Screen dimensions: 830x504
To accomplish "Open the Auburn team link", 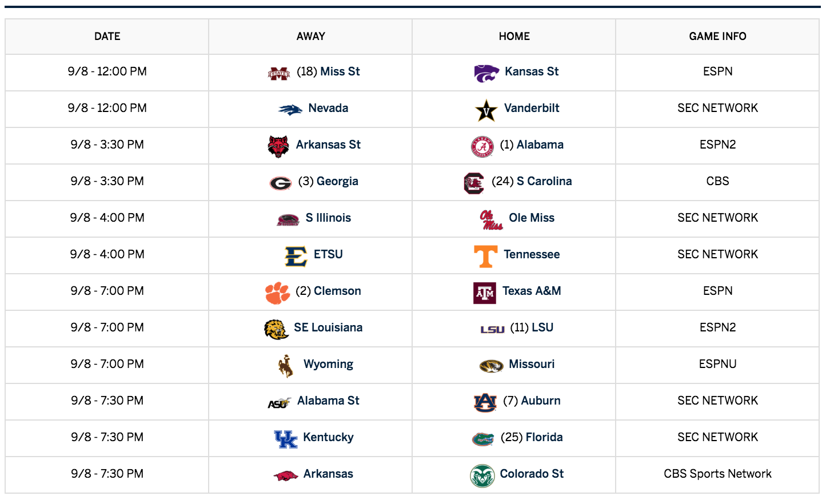I will pyautogui.click(x=541, y=401).
